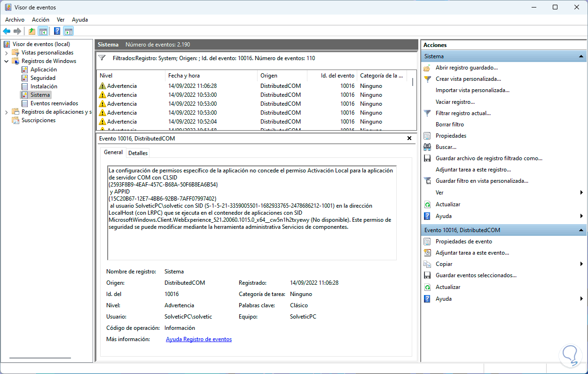Collapse the Sistema actions section header
Image resolution: width=588 pixels, height=374 pixels.
pyautogui.click(x=582, y=56)
